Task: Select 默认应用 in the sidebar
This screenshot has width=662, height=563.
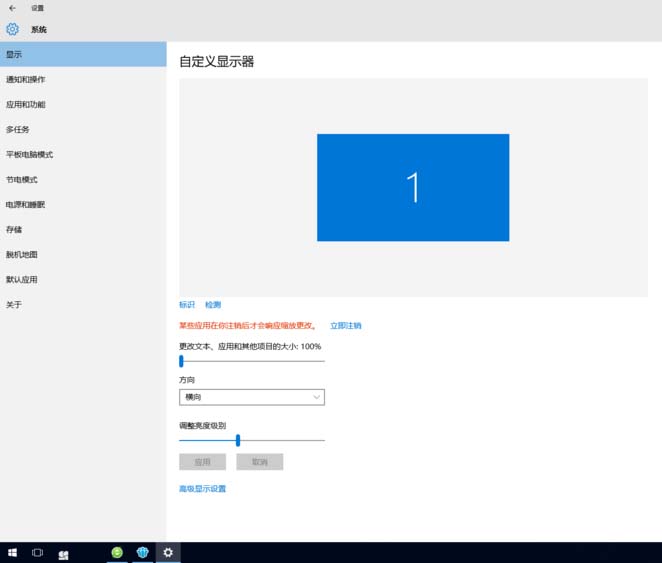Action: click(21, 280)
